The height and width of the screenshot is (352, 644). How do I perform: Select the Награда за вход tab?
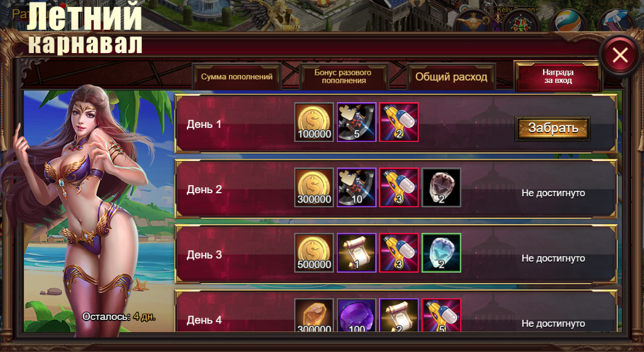(558, 77)
